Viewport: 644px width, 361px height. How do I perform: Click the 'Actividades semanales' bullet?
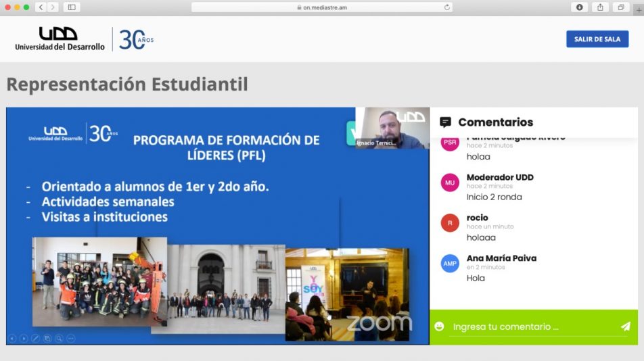pyautogui.click(x=108, y=202)
